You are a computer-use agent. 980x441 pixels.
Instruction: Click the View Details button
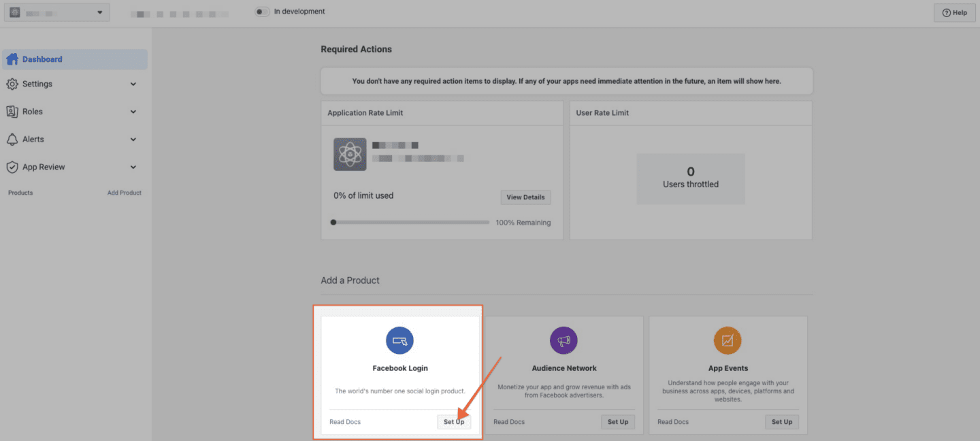[x=525, y=197]
